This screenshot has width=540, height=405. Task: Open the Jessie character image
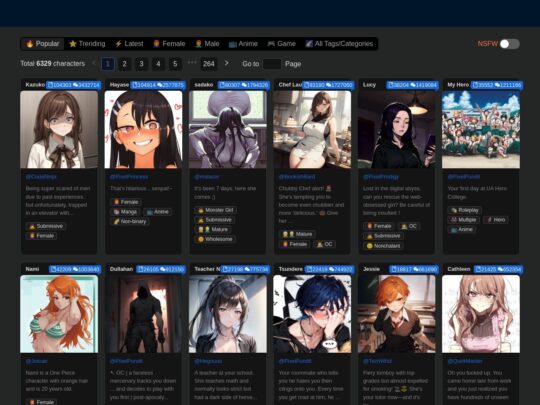[396, 314]
